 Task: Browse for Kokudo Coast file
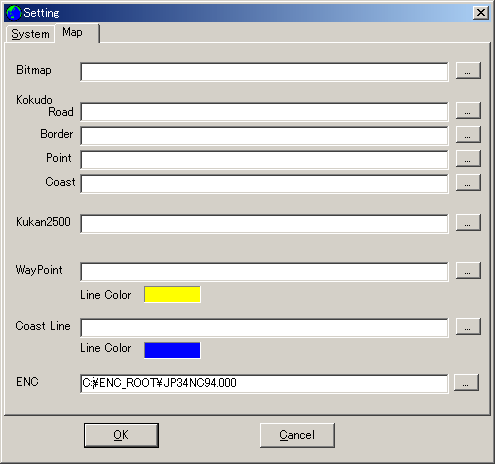click(468, 182)
